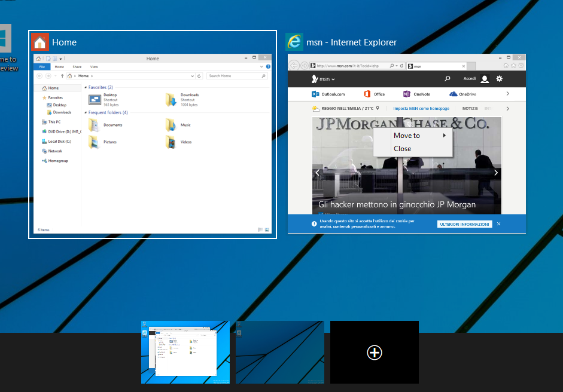
Task: Click the ULTERIORI INFORMAZIONI button
Action: click(x=465, y=224)
